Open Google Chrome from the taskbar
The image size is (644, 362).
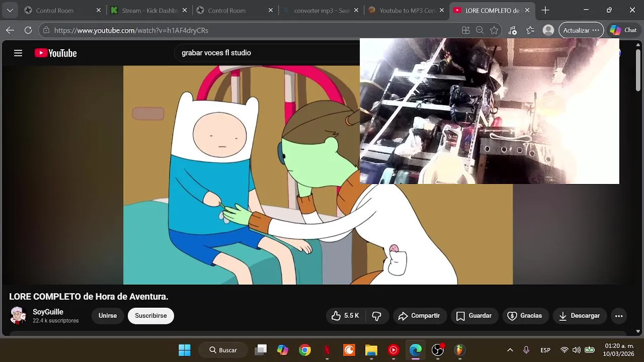[305, 350]
